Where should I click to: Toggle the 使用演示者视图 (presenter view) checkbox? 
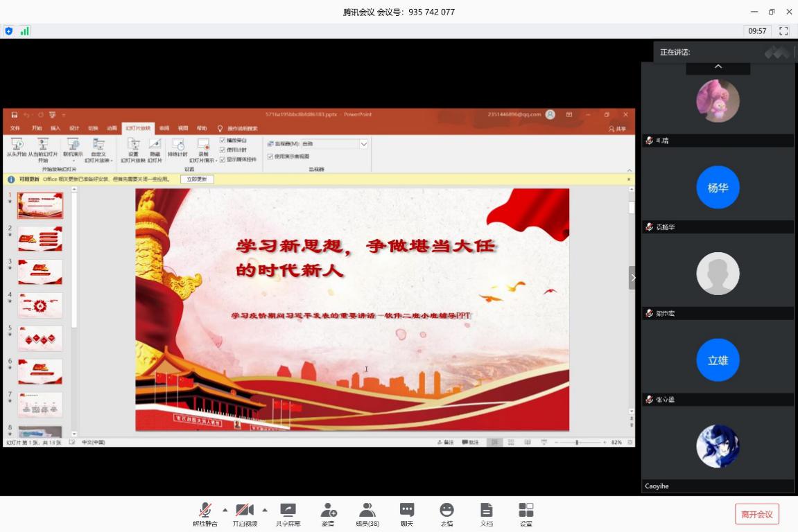pos(270,157)
